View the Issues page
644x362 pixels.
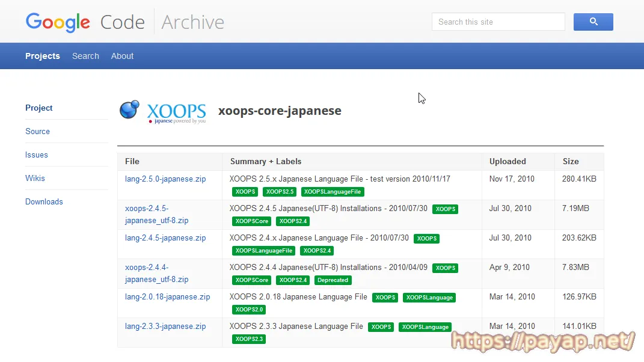click(x=37, y=155)
